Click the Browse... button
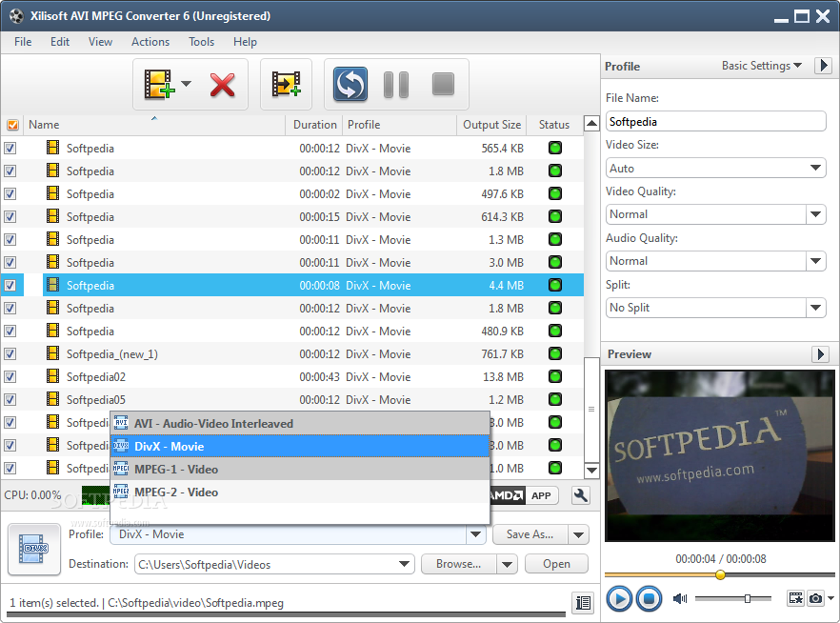840x623 pixels. tap(459, 564)
